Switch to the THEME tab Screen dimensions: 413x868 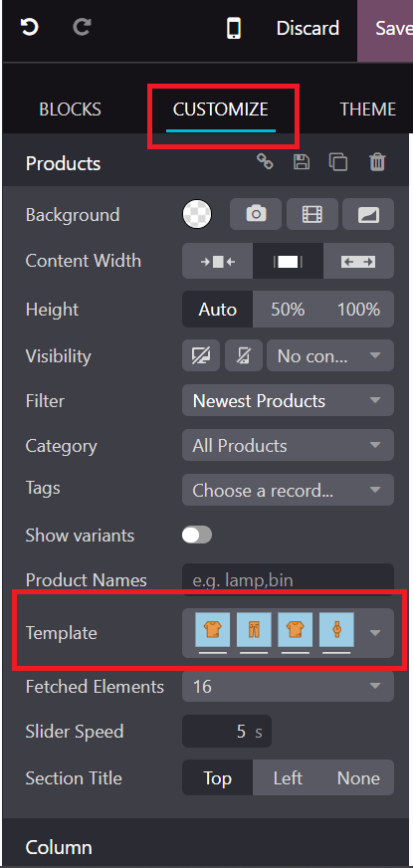click(x=368, y=109)
